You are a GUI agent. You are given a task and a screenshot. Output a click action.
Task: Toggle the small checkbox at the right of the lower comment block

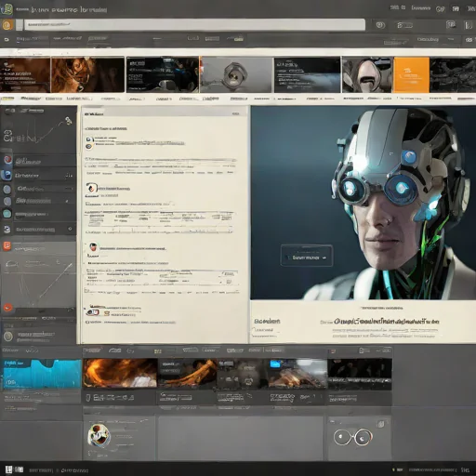point(229,282)
